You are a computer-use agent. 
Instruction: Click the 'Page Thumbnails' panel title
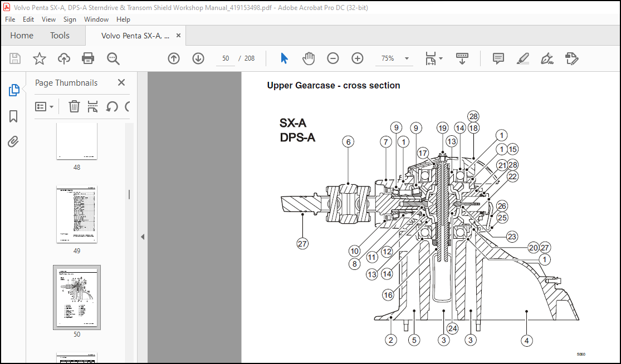66,83
